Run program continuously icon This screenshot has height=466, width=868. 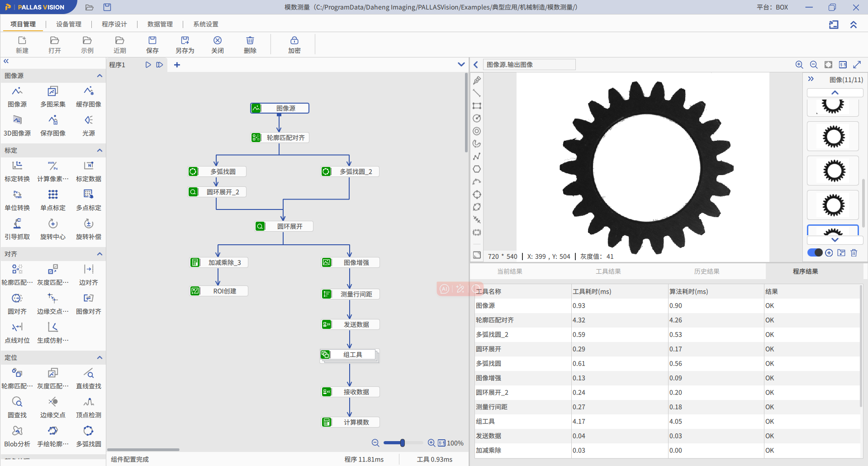pos(160,65)
